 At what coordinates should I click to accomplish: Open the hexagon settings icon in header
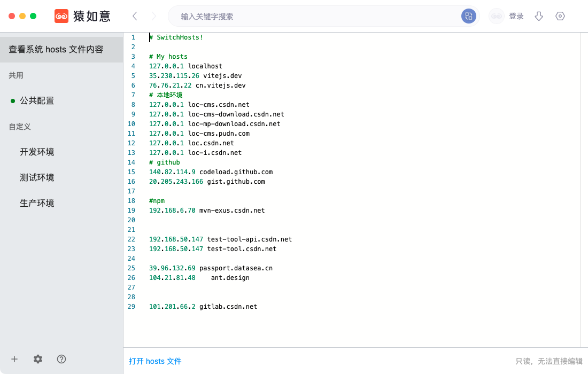(x=560, y=16)
